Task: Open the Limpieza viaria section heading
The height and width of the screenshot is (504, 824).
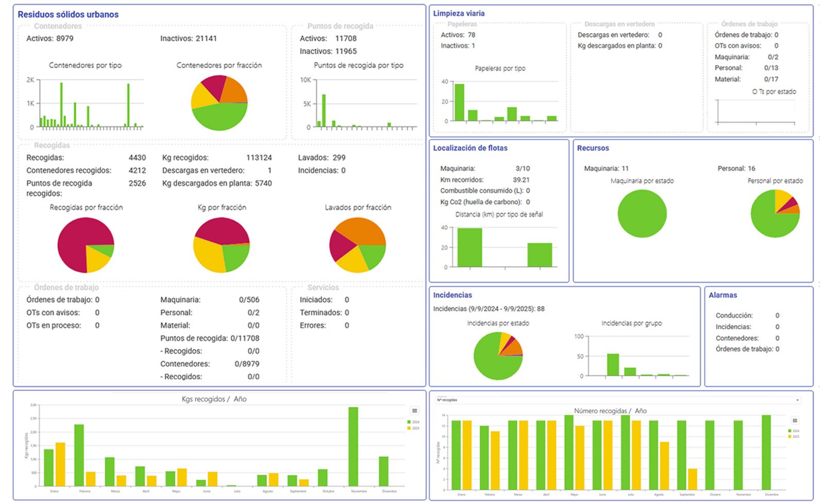Action: pyautogui.click(x=458, y=13)
